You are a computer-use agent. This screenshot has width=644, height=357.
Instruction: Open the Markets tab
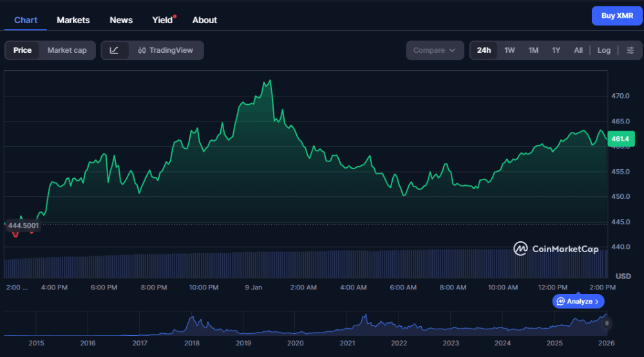click(73, 20)
